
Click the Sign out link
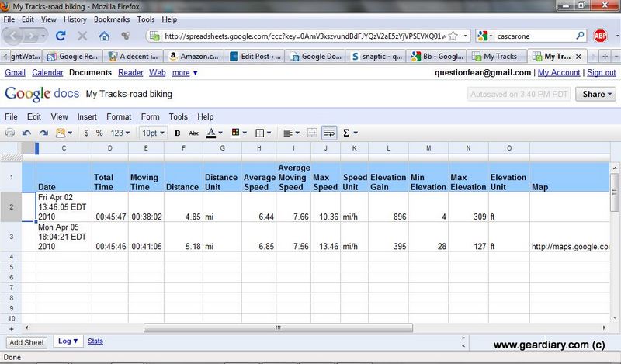coord(601,72)
